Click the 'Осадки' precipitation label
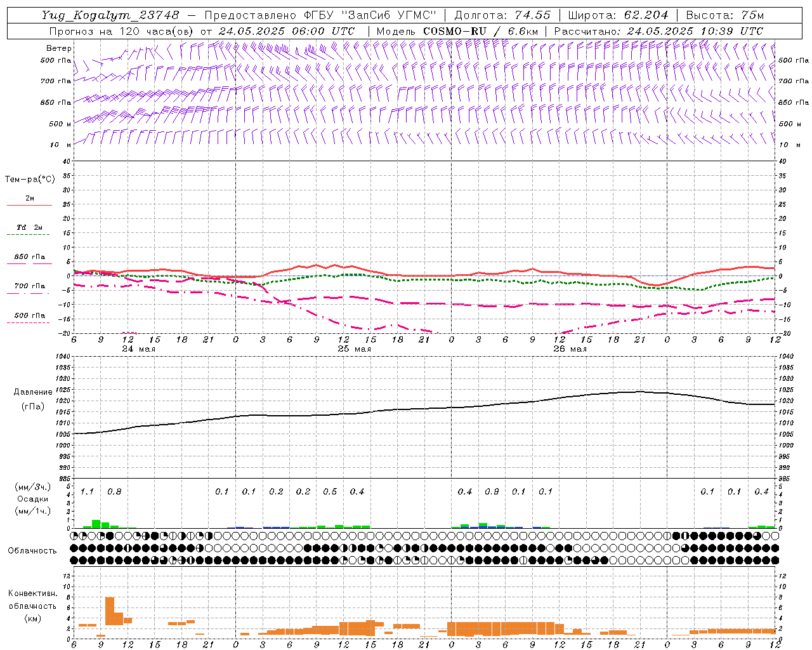 pos(33,499)
